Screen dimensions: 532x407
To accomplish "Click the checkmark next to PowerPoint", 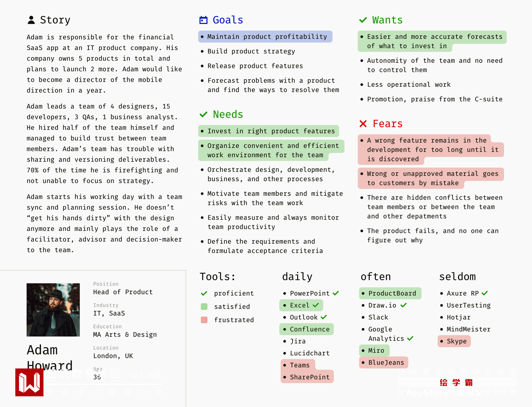I will point(336,293).
